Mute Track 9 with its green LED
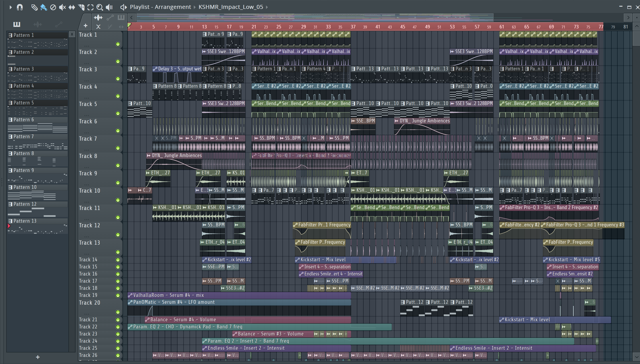 pyautogui.click(x=118, y=183)
